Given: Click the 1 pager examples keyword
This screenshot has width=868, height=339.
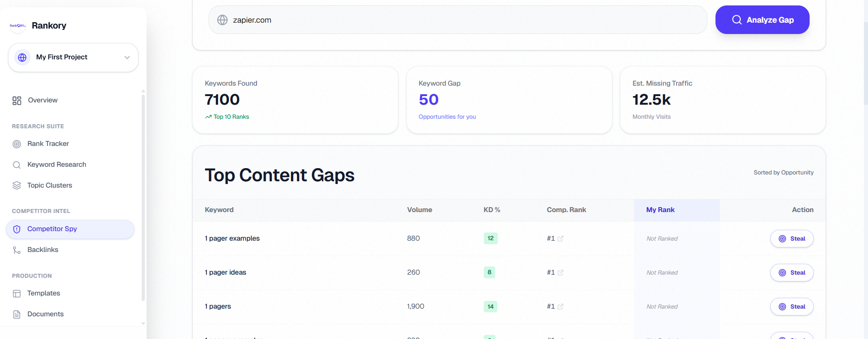Looking at the screenshot, I should click(x=232, y=238).
